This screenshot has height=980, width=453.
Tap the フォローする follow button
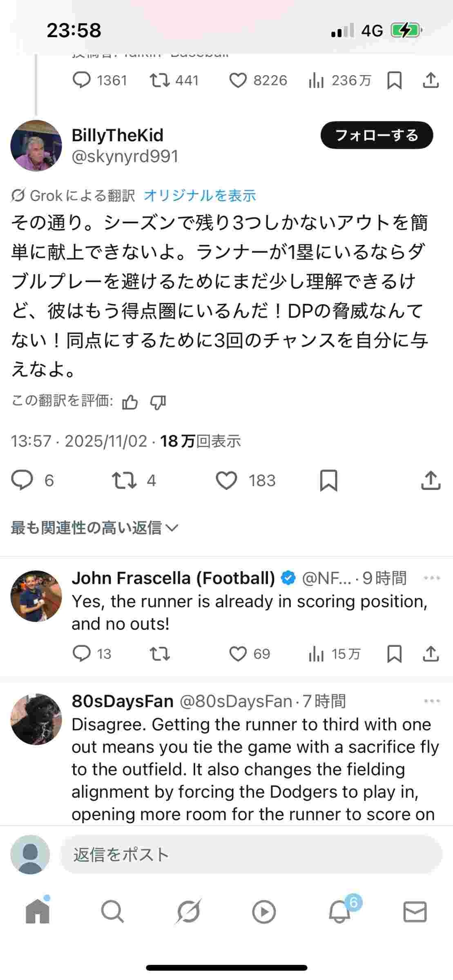coord(377,135)
